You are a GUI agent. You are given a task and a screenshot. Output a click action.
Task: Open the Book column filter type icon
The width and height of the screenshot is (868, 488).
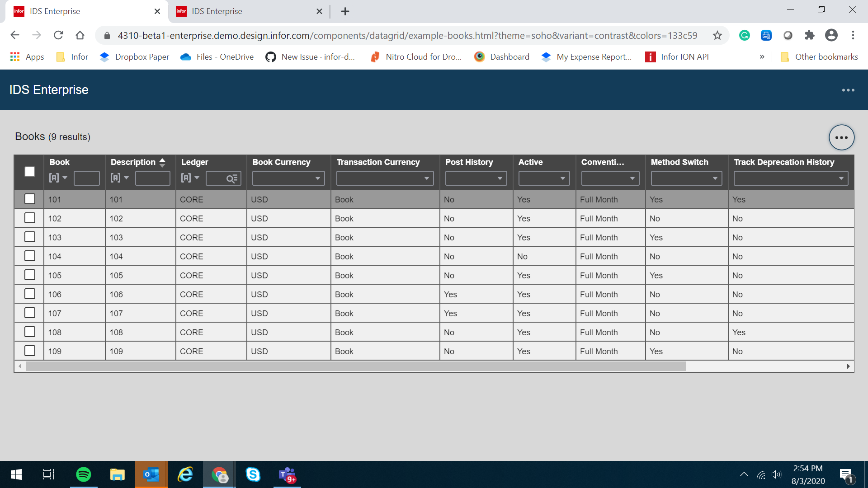coord(58,178)
